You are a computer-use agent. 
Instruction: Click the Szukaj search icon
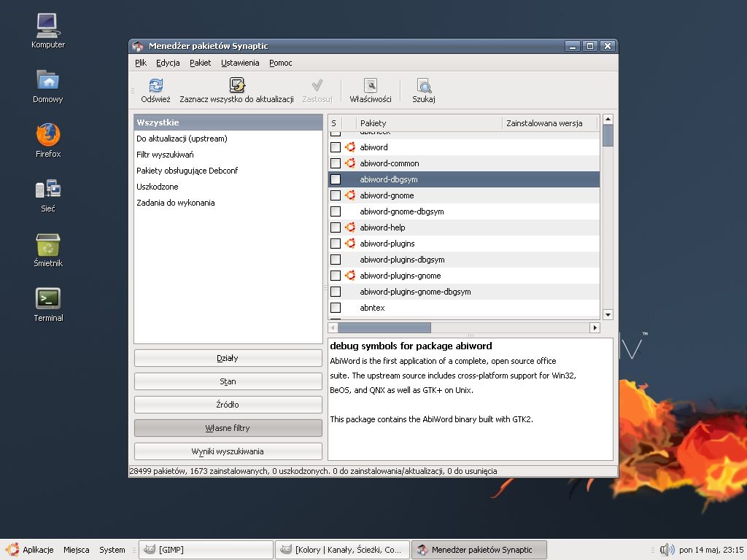point(424,85)
